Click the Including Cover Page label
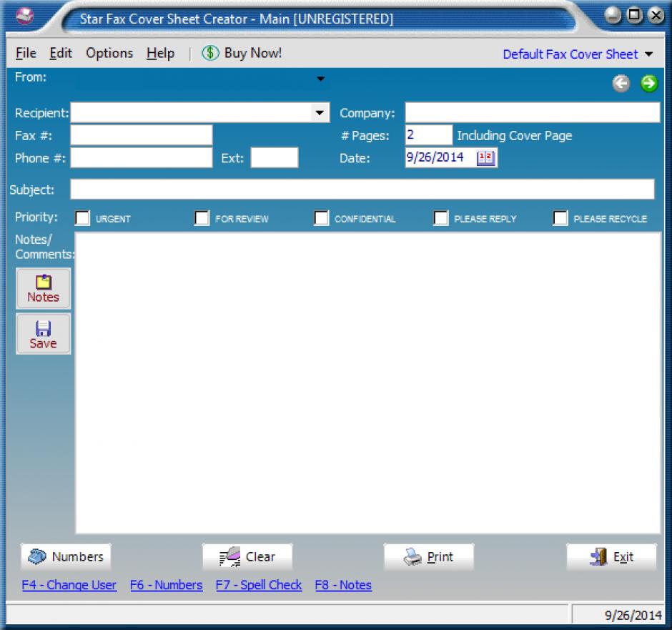The width and height of the screenshot is (672, 630). point(514,136)
